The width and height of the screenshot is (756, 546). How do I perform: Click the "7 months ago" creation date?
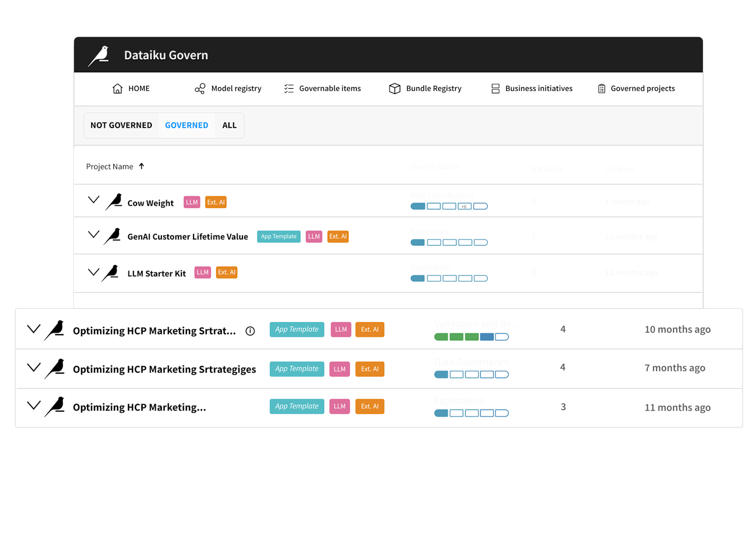coord(675,368)
